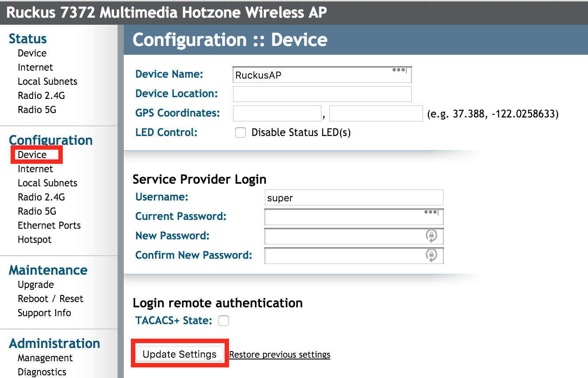
Task: Open Status Local Subnets page
Action: pos(47,81)
